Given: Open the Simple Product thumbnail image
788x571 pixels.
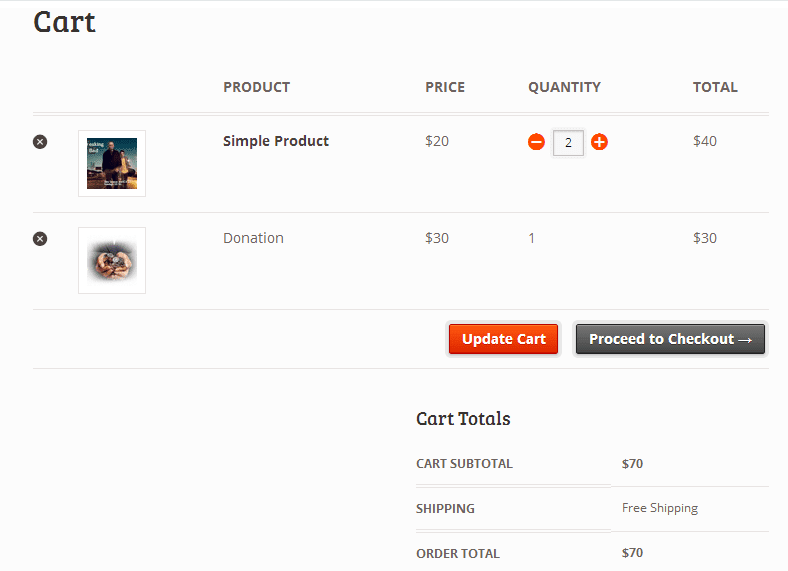Looking at the screenshot, I should (x=112, y=163).
